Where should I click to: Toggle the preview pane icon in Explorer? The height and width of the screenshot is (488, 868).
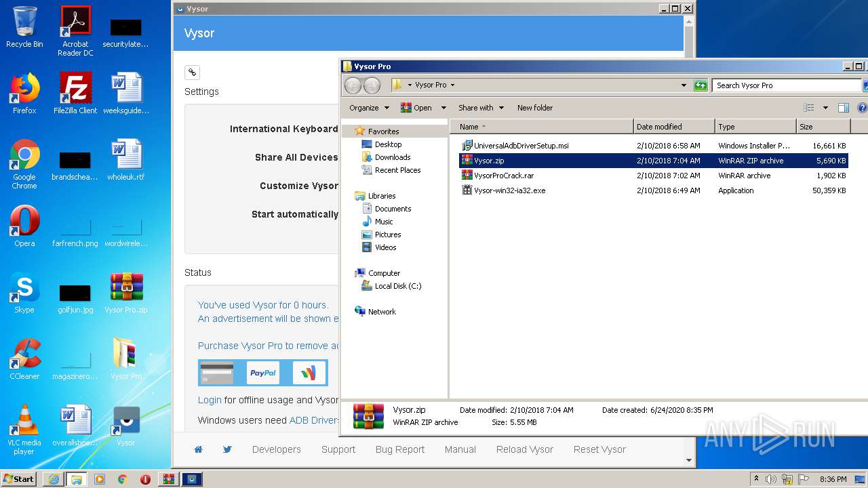pyautogui.click(x=844, y=108)
